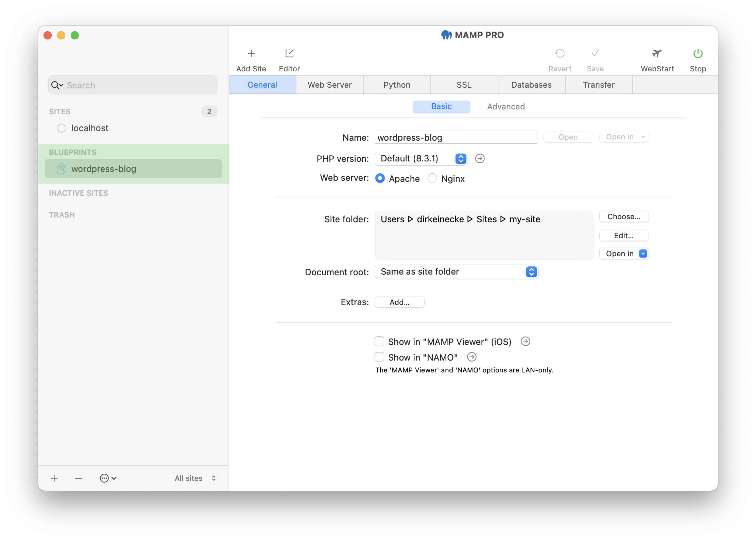Click the Add... extras button
Viewport: 756px width, 541px height.
(400, 302)
